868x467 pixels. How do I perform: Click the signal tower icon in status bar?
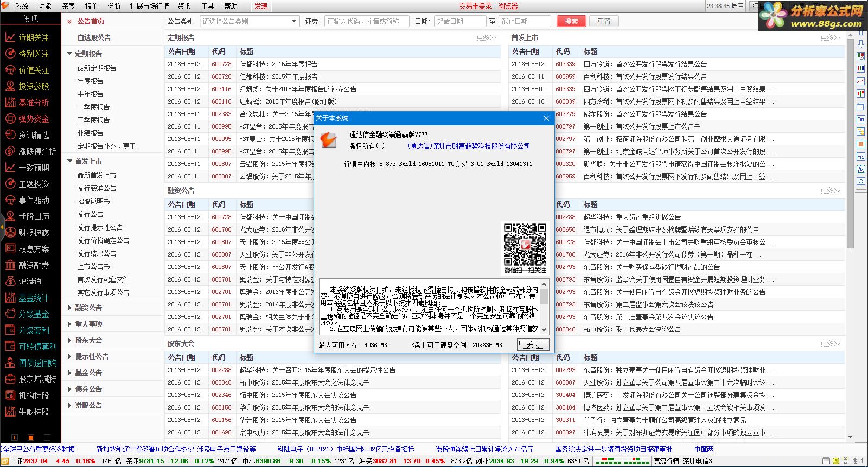[x=846, y=461]
